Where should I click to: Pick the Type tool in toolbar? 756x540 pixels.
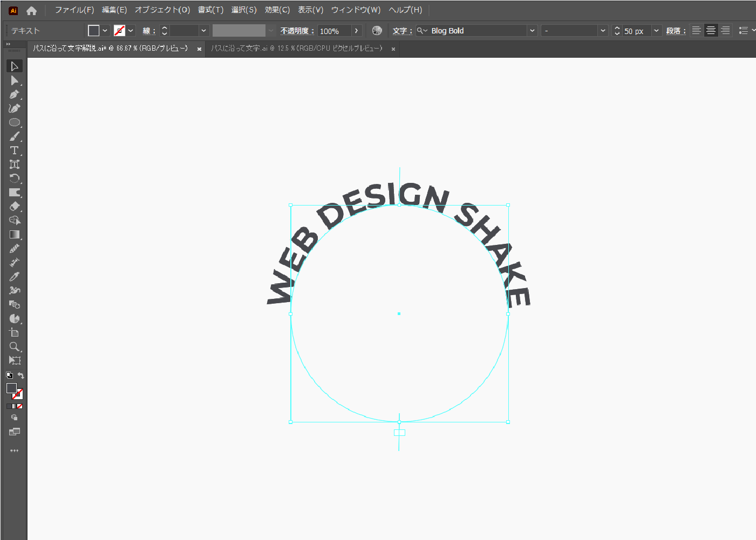[x=14, y=151]
